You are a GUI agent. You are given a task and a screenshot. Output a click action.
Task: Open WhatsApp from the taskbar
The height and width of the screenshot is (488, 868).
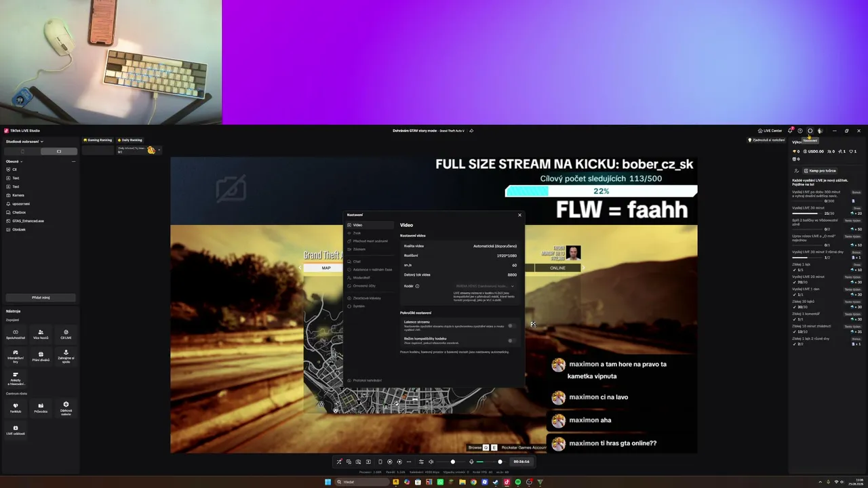point(440,482)
